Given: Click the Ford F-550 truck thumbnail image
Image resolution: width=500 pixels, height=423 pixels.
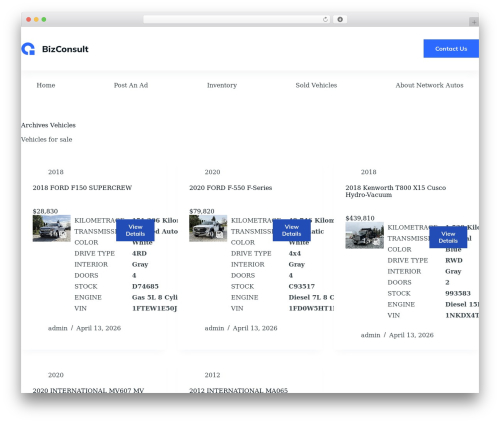Looking at the screenshot, I should pos(208,228).
